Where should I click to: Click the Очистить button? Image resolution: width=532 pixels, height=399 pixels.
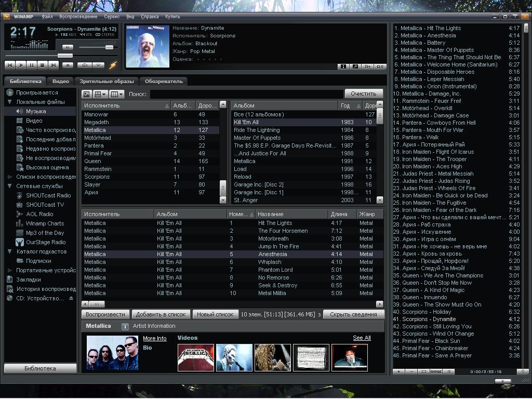[363, 94]
